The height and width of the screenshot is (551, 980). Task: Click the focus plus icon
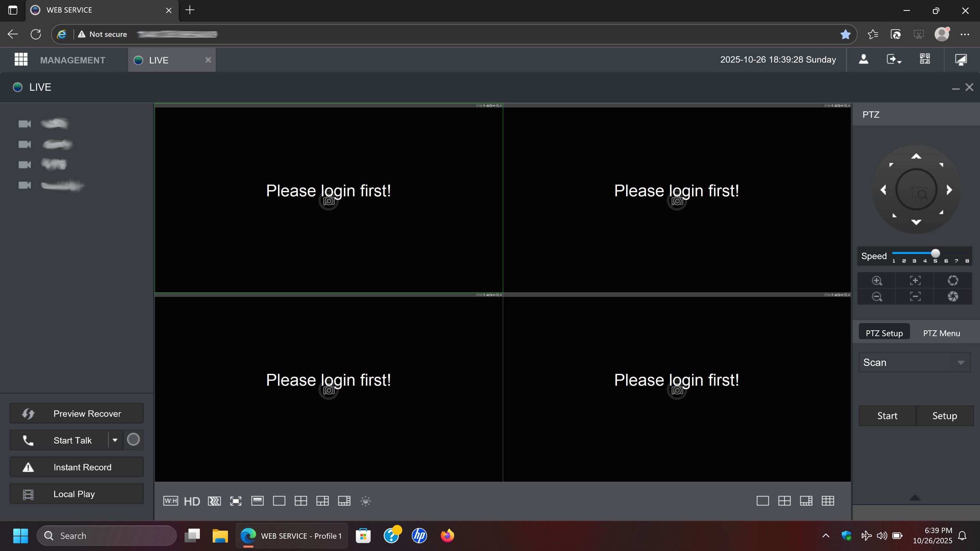pos(915,281)
